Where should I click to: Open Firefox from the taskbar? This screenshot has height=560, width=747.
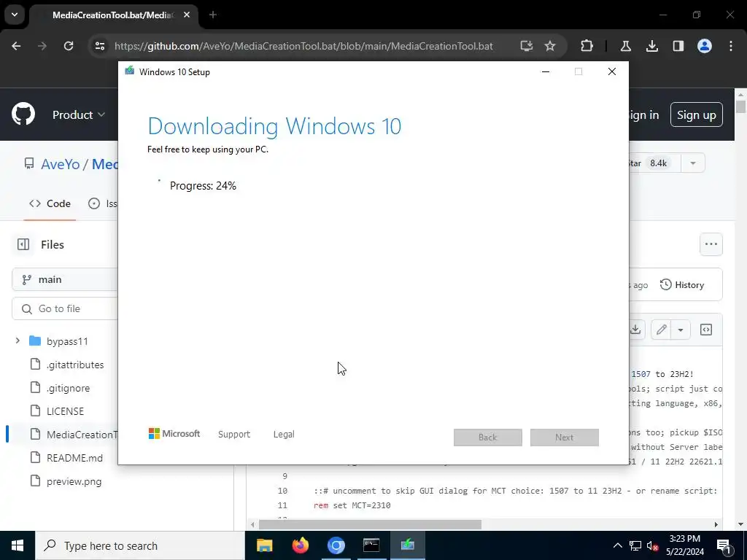[x=300, y=545]
